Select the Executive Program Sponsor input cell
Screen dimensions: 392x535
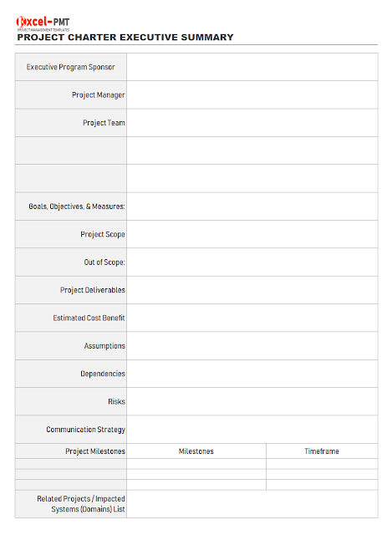(x=252, y=67)
